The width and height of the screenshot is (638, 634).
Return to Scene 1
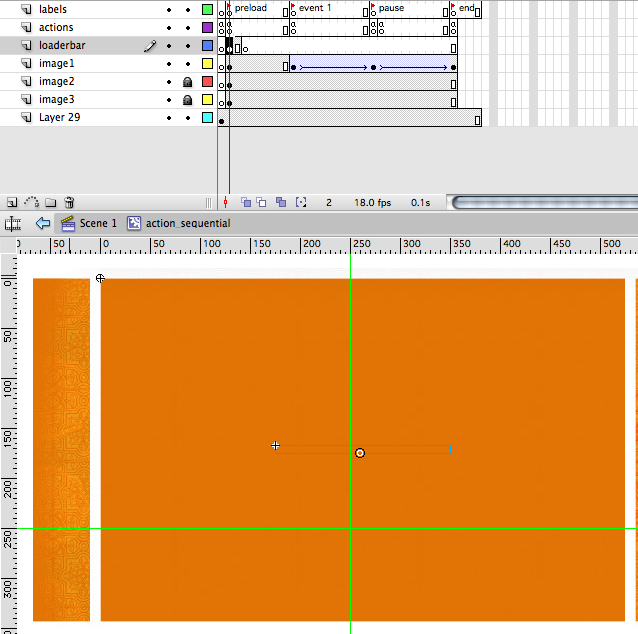click(x=98, y=223)
